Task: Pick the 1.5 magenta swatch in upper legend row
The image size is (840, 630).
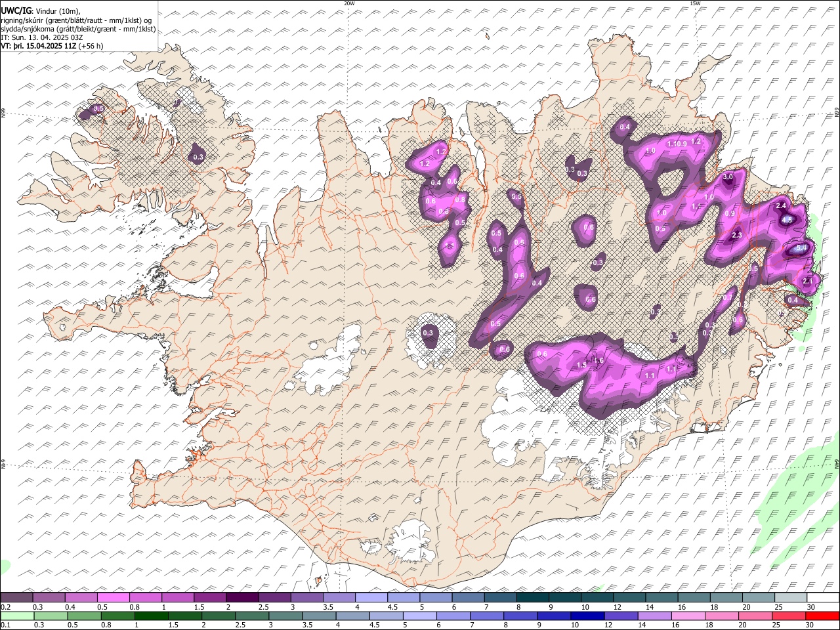Action: click(x=210, y=598)
